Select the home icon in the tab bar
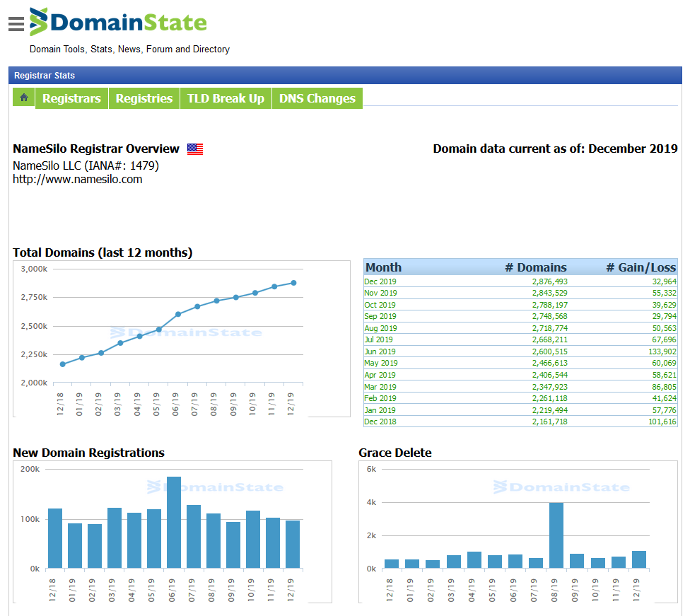The height and width of the screenshot is (616, 690). (23, 97)
